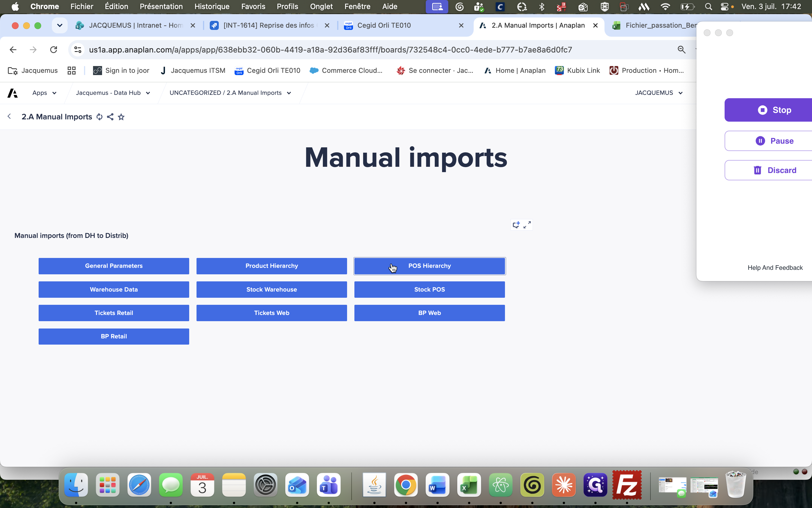
Task: Click the Tickets Web button
Action: [x=272, y=313]
